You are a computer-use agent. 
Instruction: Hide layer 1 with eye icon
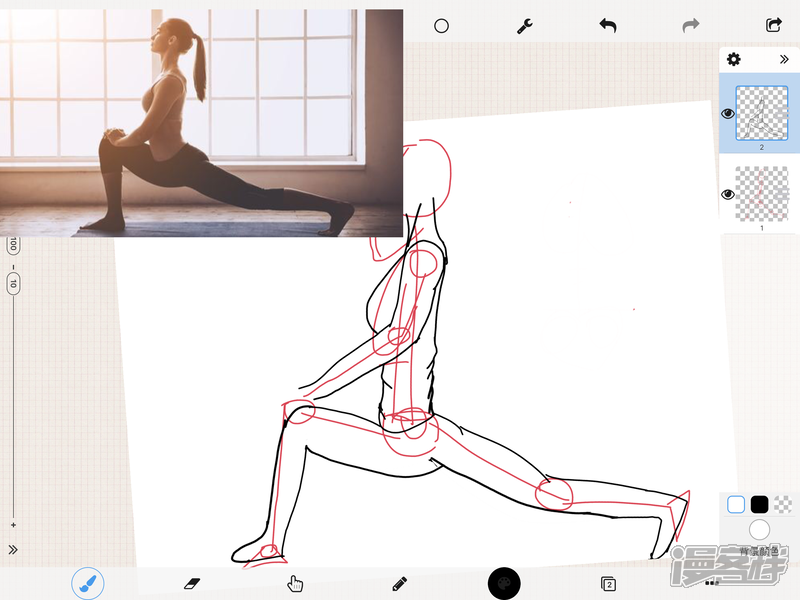pos(728,194)
